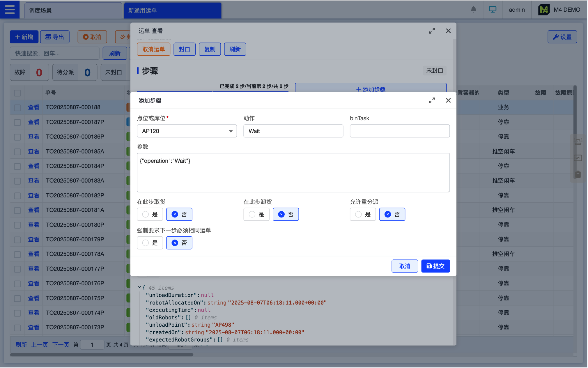Click the monitor display icon
Viewport: 588px width, 368px height.
493,10
